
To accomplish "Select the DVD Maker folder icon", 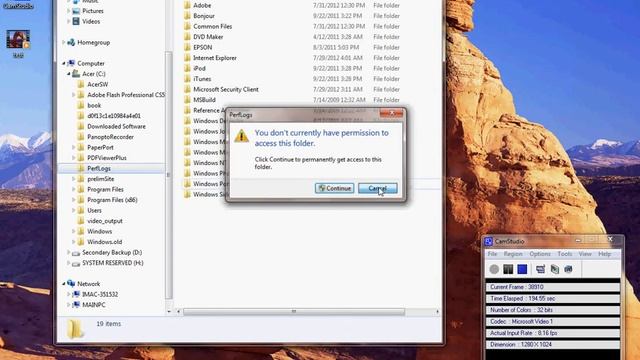I will tap(187, 37).
